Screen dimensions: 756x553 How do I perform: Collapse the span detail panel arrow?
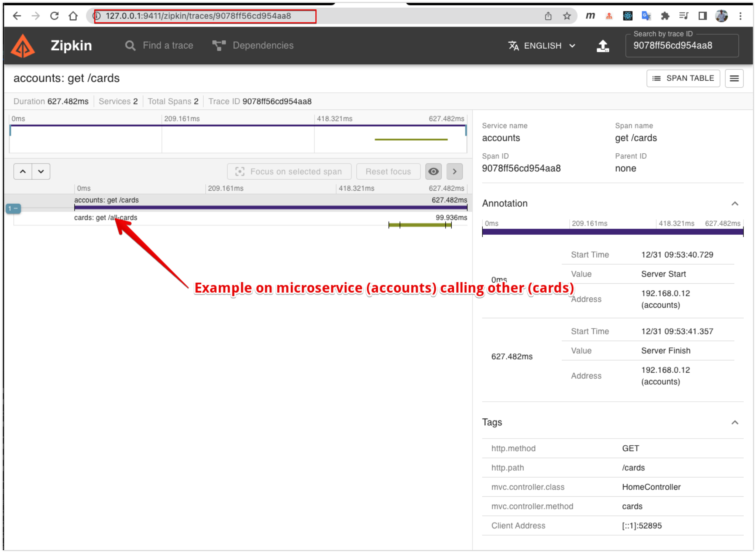(454, 171)
